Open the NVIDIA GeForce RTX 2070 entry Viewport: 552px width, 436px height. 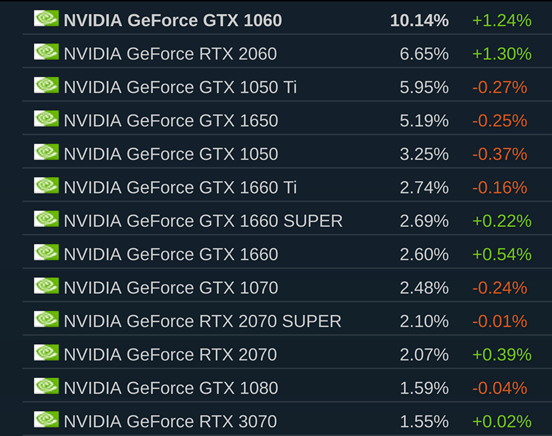click(x=170, y=355)
